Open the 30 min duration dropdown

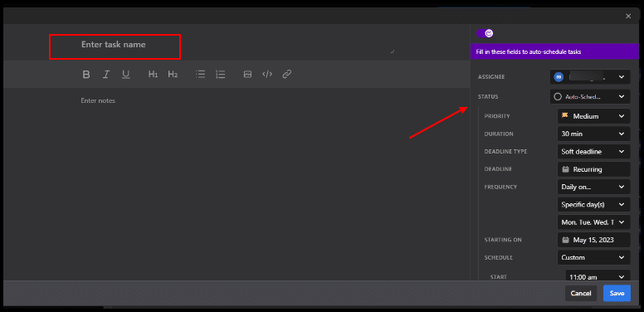(593, 134)
